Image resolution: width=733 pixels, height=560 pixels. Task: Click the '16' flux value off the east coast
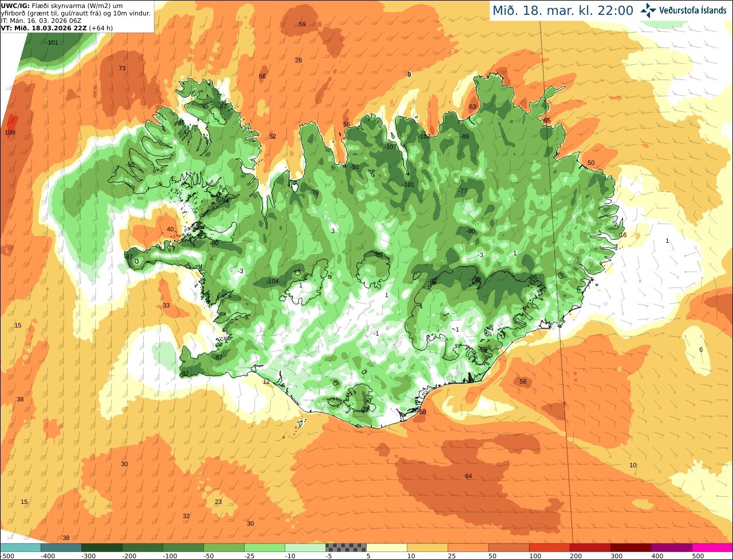pos(623,235)
